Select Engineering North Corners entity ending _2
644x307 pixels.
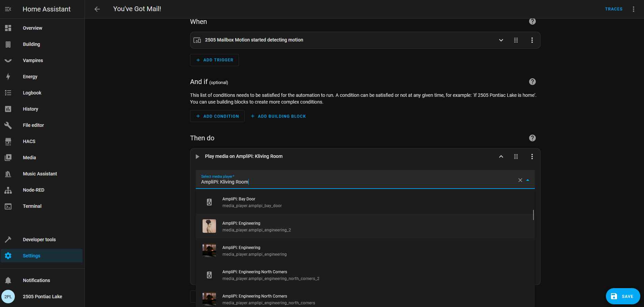(x=365, y=275)
